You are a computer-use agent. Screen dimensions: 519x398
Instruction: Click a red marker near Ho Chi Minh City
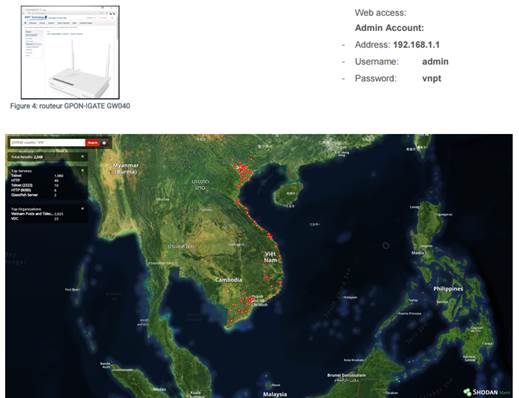(250, 300)
